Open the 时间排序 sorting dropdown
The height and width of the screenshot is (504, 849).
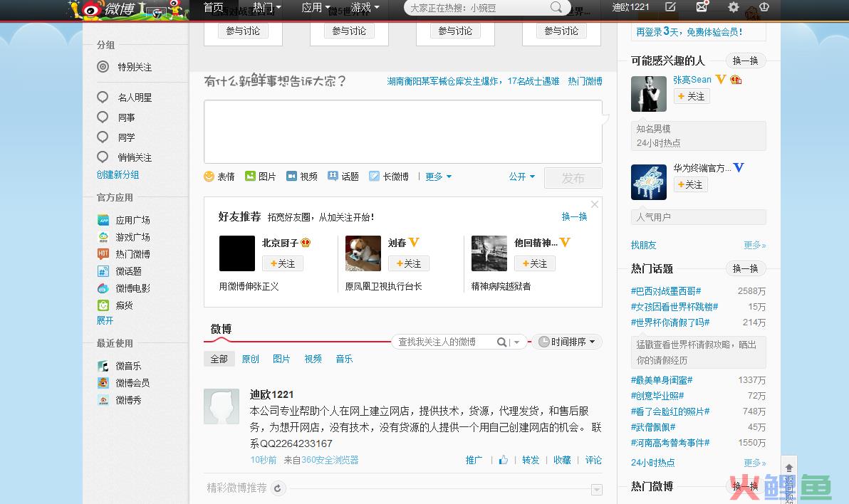click(568, 342)
